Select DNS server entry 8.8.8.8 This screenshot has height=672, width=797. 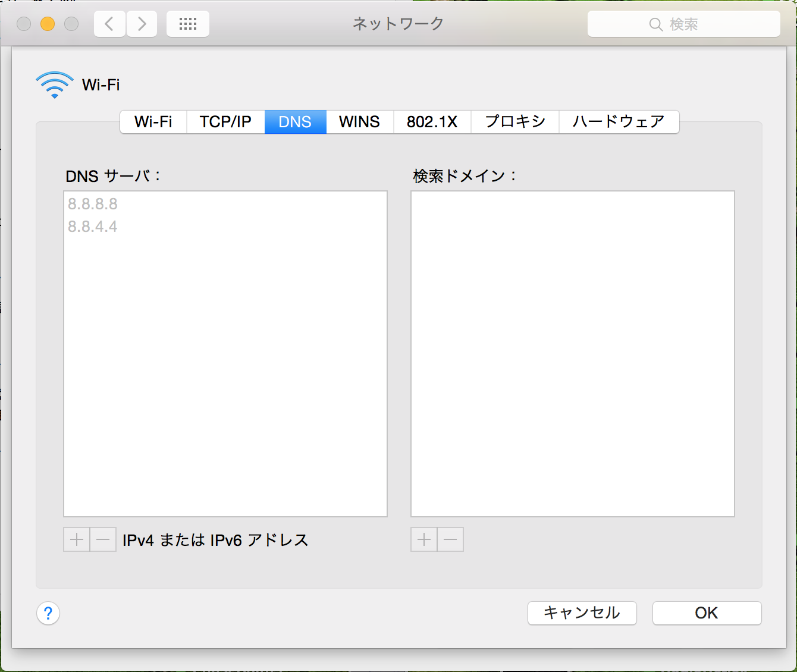pyautogui.click(x=93, y=204)
